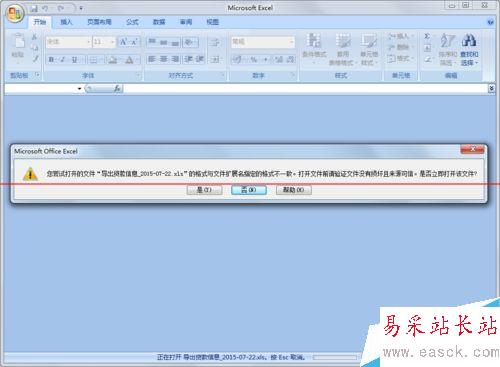Click the Fill Color bucket icon

pyautogui.click(x=112, y=60)
